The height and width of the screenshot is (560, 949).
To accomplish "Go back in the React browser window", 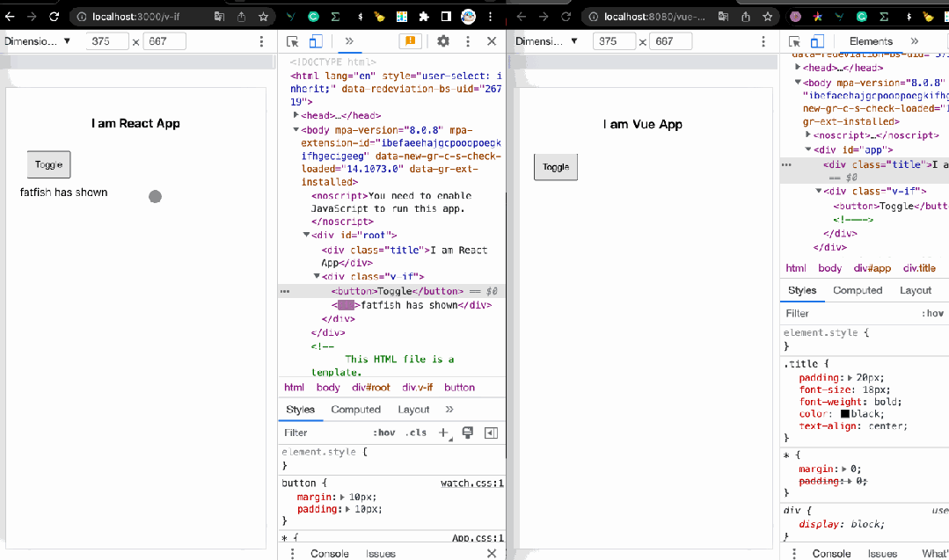I will 10,17.
